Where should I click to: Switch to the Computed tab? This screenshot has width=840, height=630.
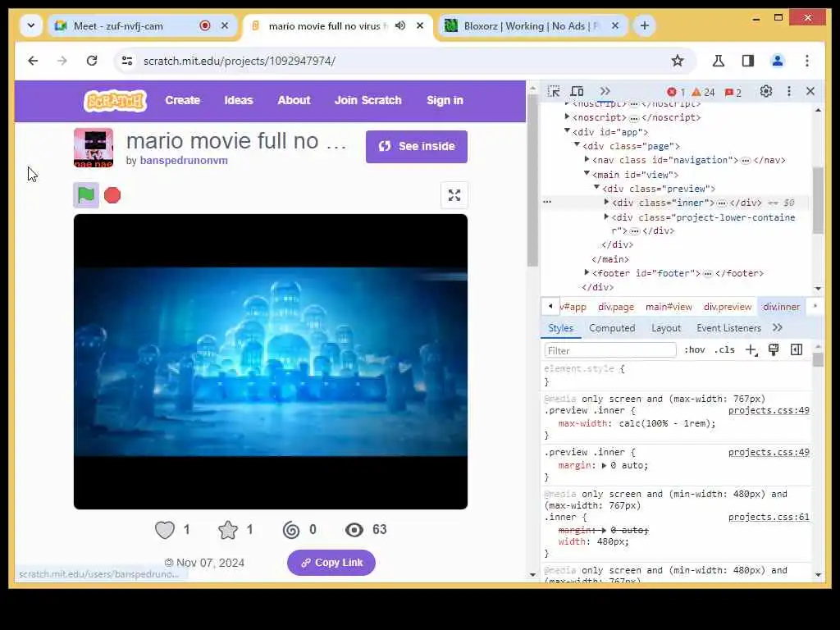(x=612, y=328)
